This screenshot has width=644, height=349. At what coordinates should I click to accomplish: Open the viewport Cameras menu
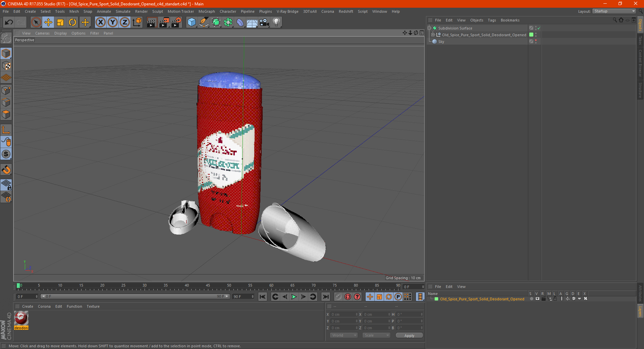[42, 33]
